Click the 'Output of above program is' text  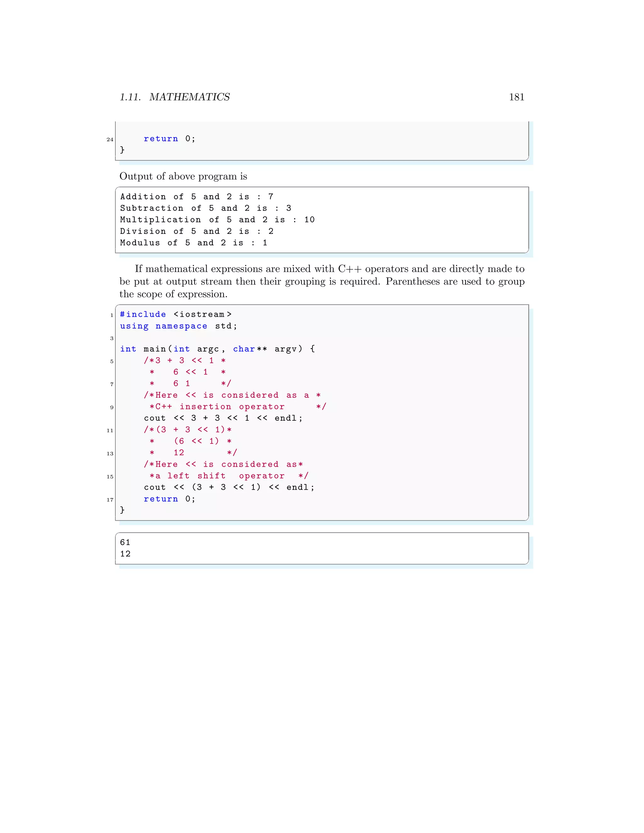pyautogui.click(x=183, y=176)
